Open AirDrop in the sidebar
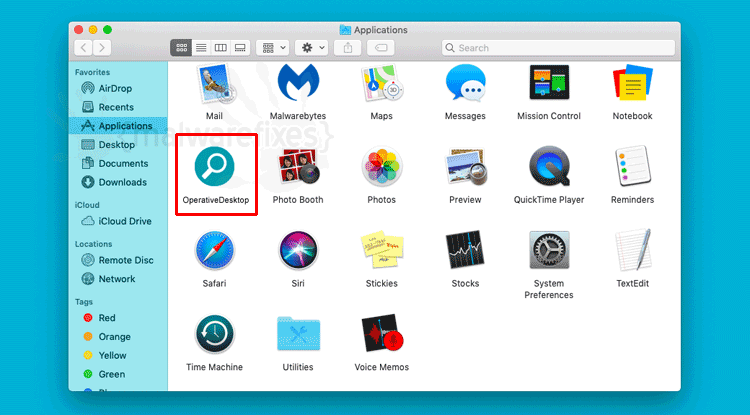This screenshot has height=415, width=750. (x=118, y=88)
